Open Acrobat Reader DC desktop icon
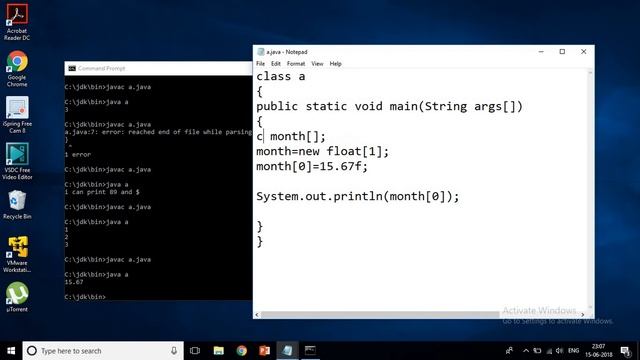This screenshot has height=360, width=640. point(17,22)
